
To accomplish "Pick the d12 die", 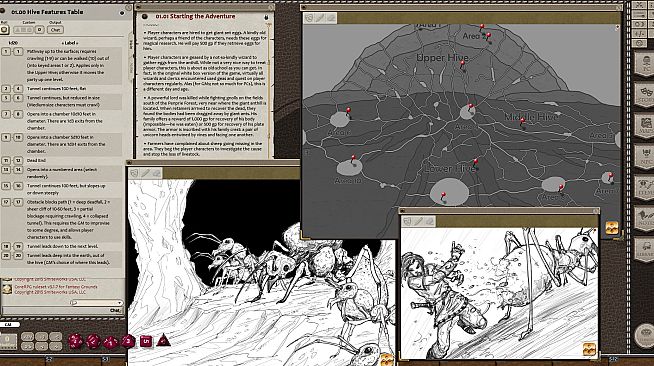I will coord(93,341).
